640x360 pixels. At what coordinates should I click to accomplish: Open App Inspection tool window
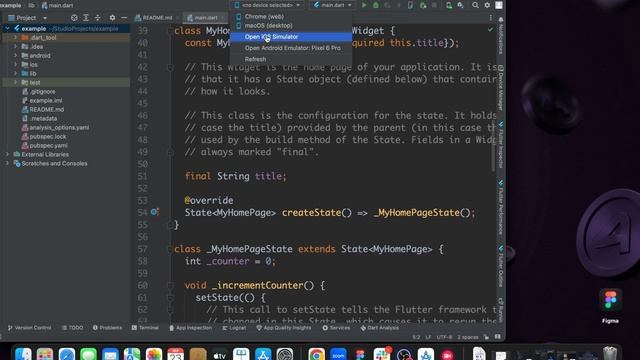[x=190, y=327]
